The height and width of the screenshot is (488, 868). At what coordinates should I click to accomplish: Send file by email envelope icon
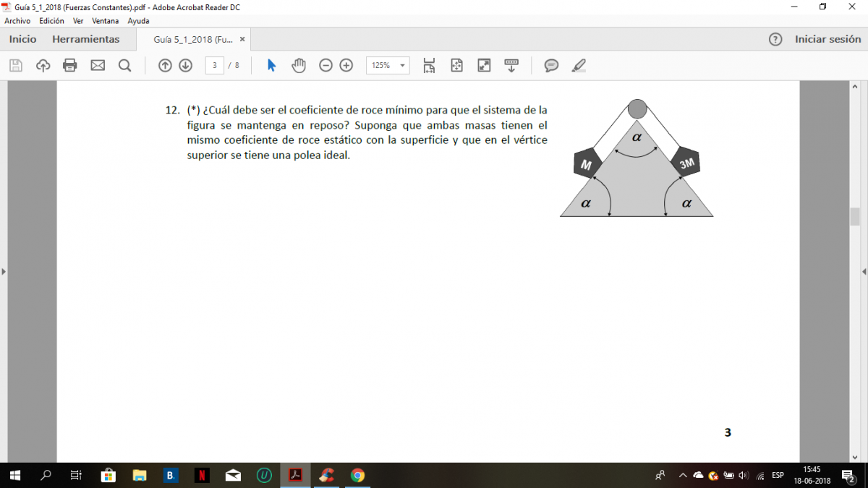(x=98, y=66)
